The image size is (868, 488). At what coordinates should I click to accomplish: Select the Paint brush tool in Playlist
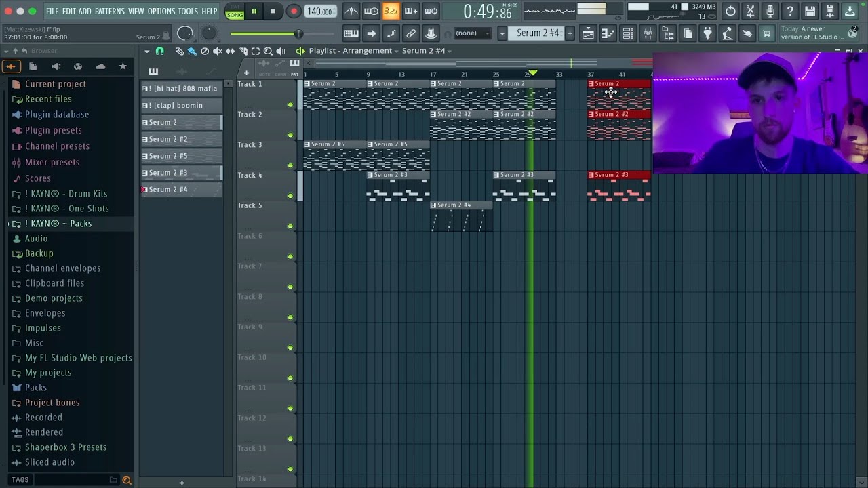click(x=192, y=51)
